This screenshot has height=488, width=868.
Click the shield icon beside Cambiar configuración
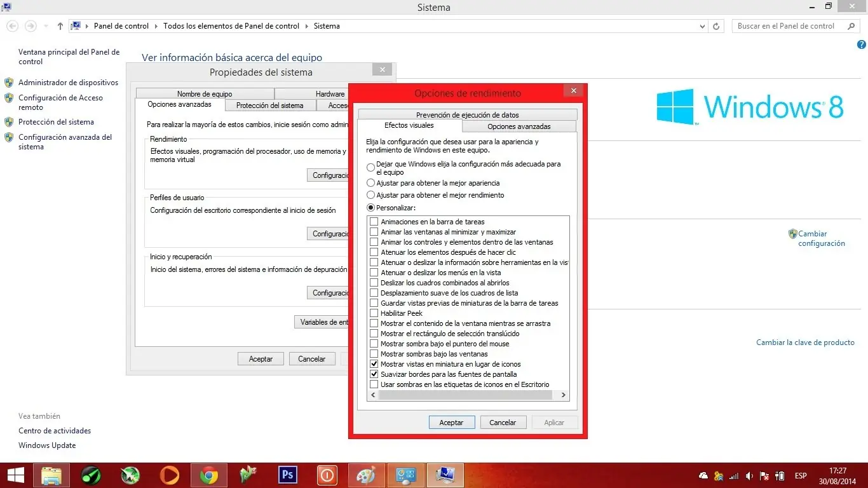792,234
